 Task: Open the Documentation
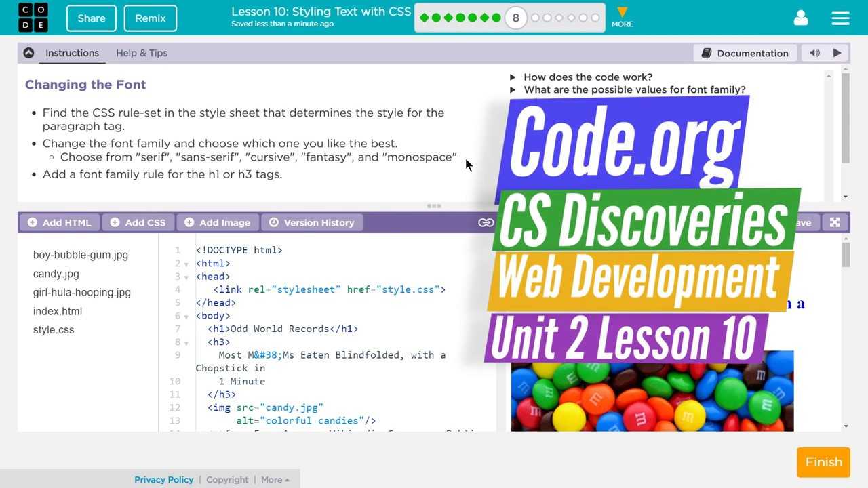(745, 53)
